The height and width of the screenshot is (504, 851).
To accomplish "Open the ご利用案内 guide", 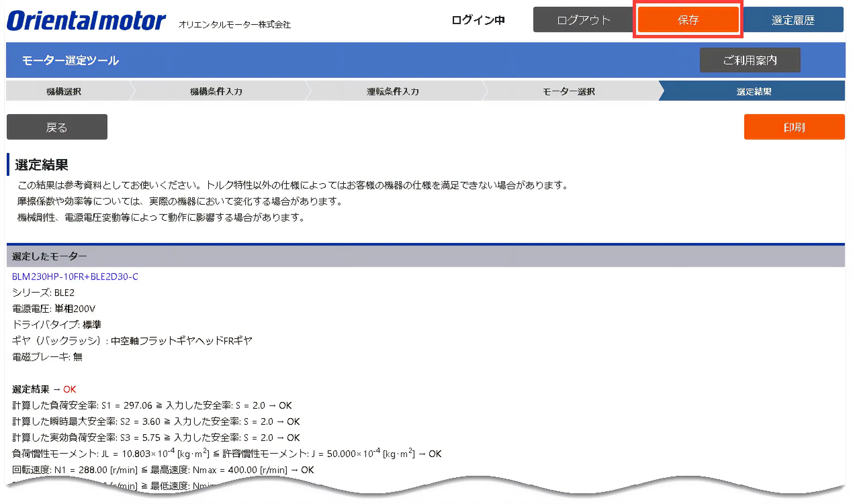I will click(x=750, y=60).
